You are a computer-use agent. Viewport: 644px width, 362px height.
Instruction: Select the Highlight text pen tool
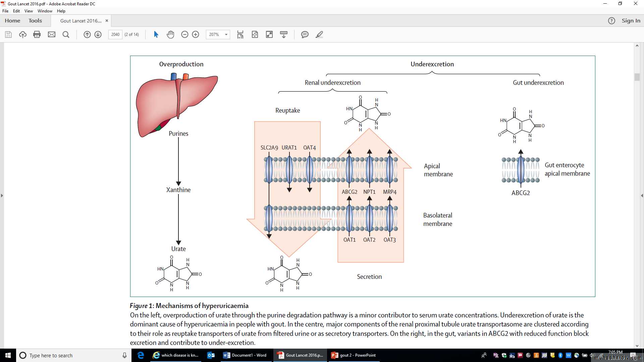coord(319,35)
